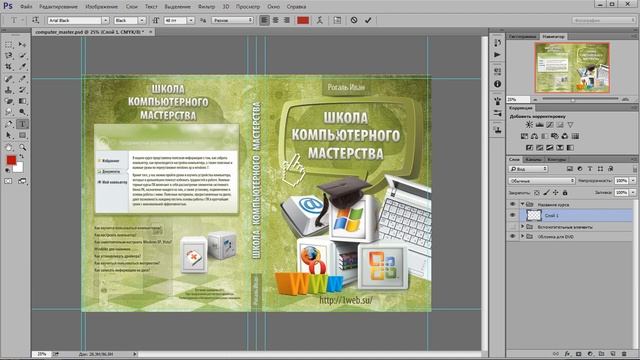Viewport: 640px width, 360px height.
Task: Add a Curves adjustment
Action: (x=550, y=125)
